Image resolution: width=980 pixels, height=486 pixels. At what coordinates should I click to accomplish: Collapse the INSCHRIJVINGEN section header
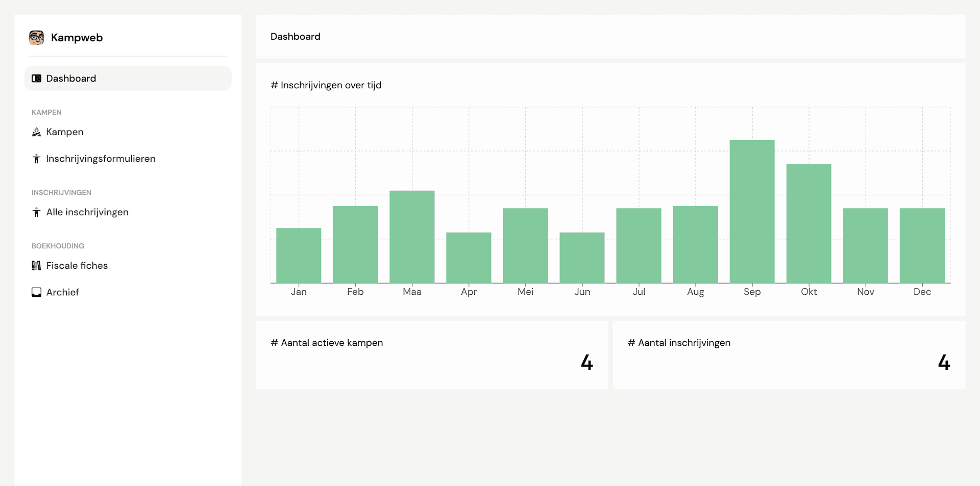click(61, 192)
